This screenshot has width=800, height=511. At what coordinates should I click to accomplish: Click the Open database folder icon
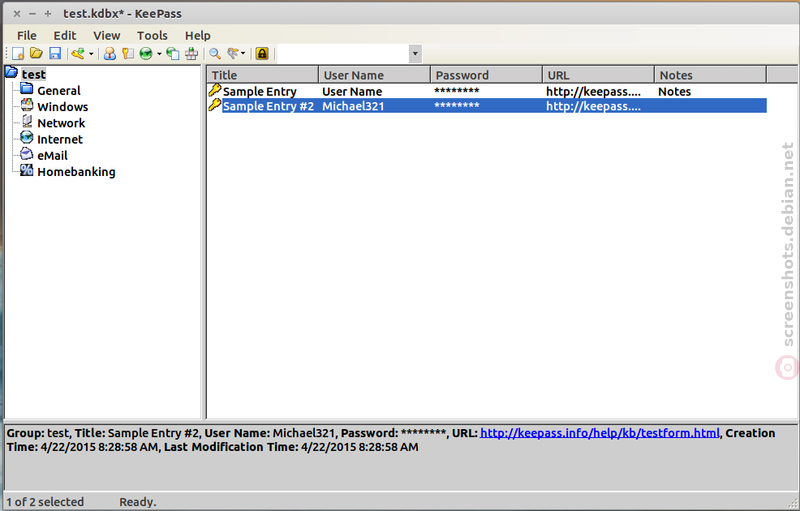click(36, 53)
